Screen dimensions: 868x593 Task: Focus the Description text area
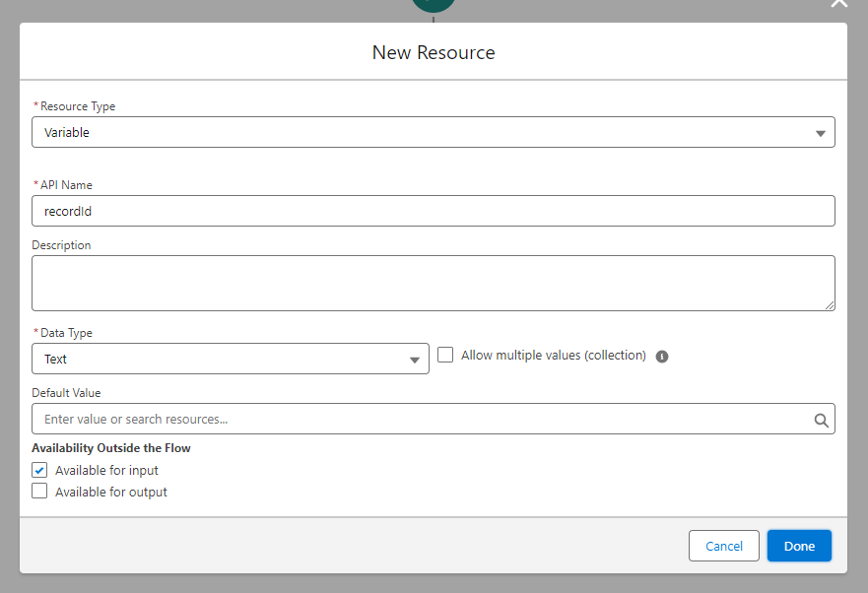[x=433, y=283]
